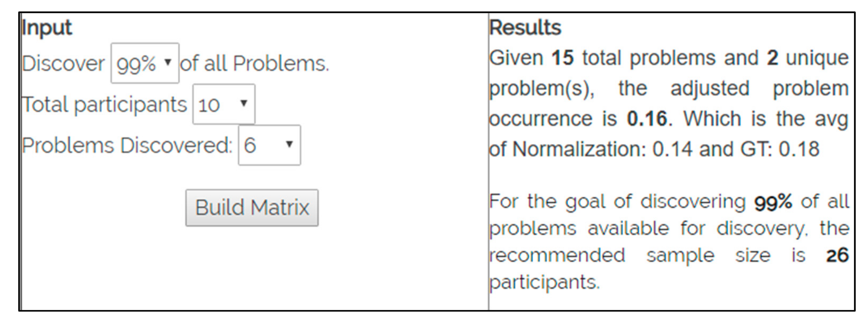Click the Discover label text
Image resolution: width=868 pixels, height=328 pixels.
click(x=63, y=63)
